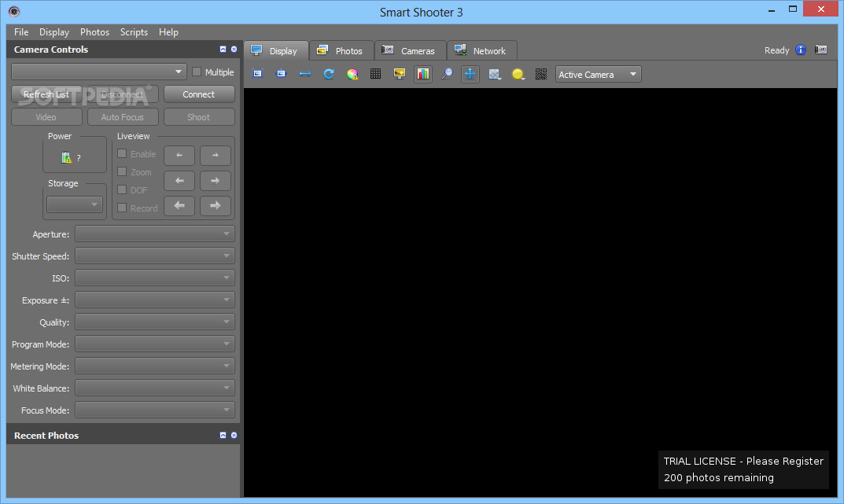Expand the Exposure ± dropdown
Image resolution: width=844 pixels, height=504 pixels.
point(155,300)
